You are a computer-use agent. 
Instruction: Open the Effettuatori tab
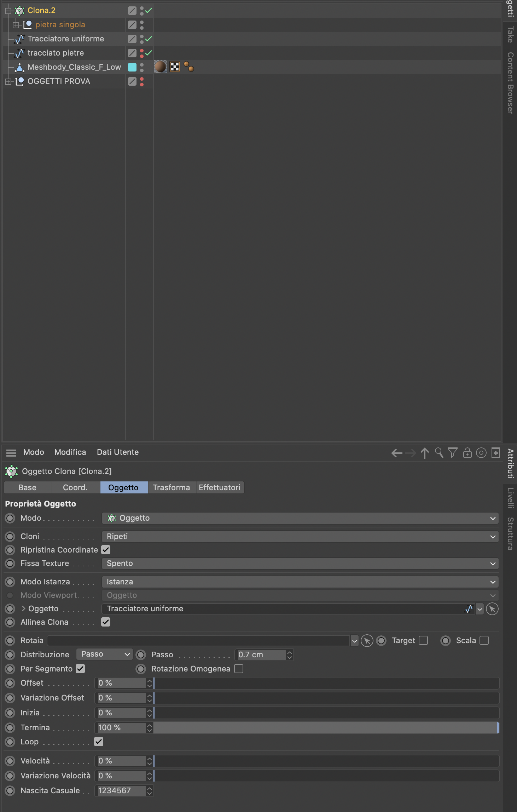point(219,487)
